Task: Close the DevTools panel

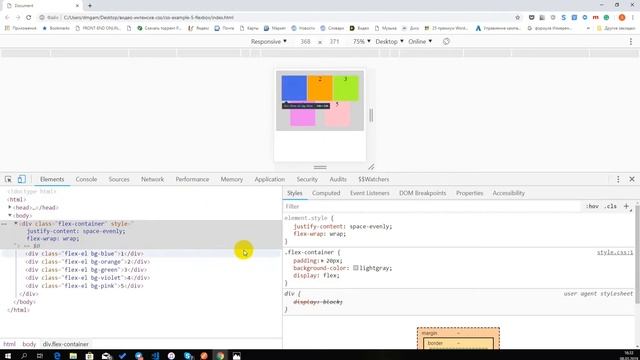Action: click(632, 179)
